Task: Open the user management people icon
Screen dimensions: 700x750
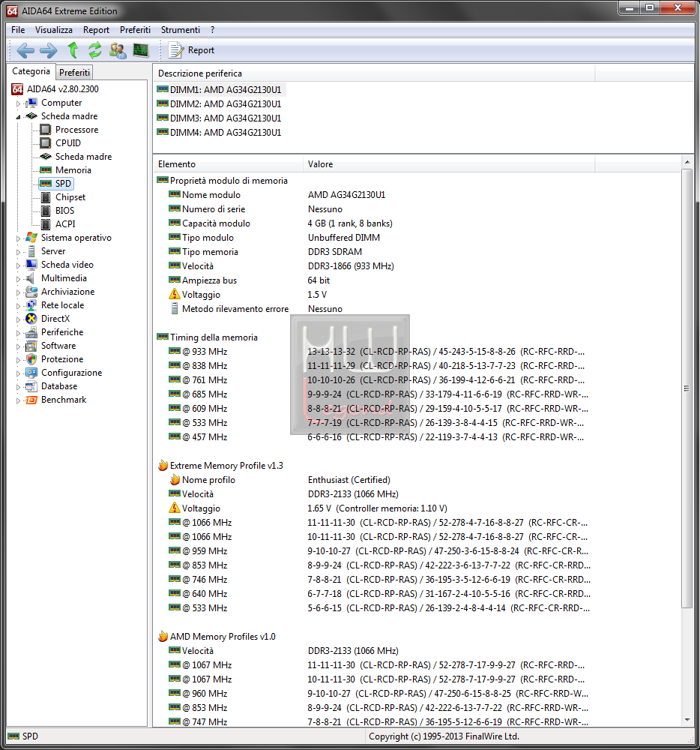Action: [x=118, y=50]
